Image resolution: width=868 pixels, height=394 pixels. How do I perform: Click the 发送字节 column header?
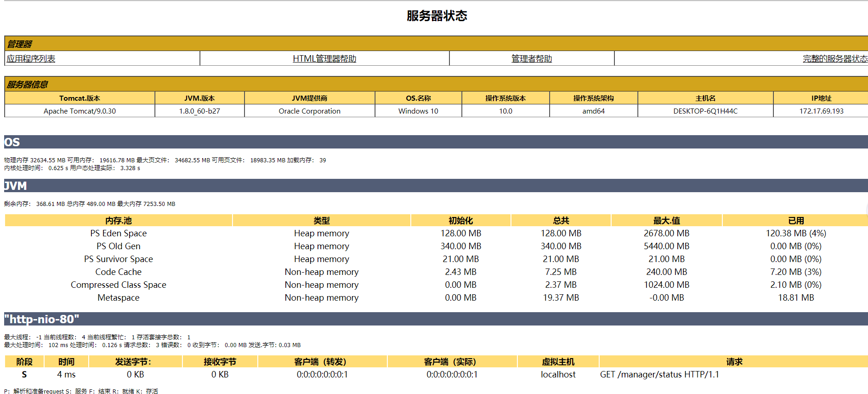coord(136,361)
